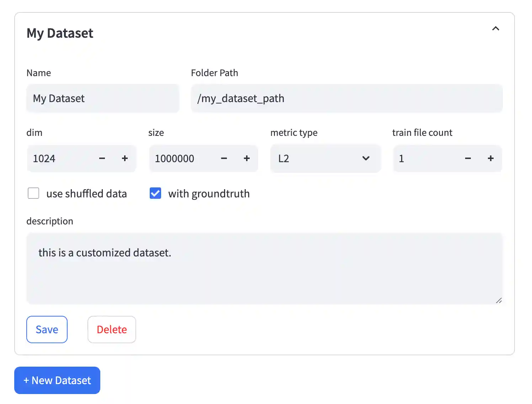The height and width of the screenshot is (404, 532).
Task: Decrease size value with minus icon
Action: [x=224, y=159]
